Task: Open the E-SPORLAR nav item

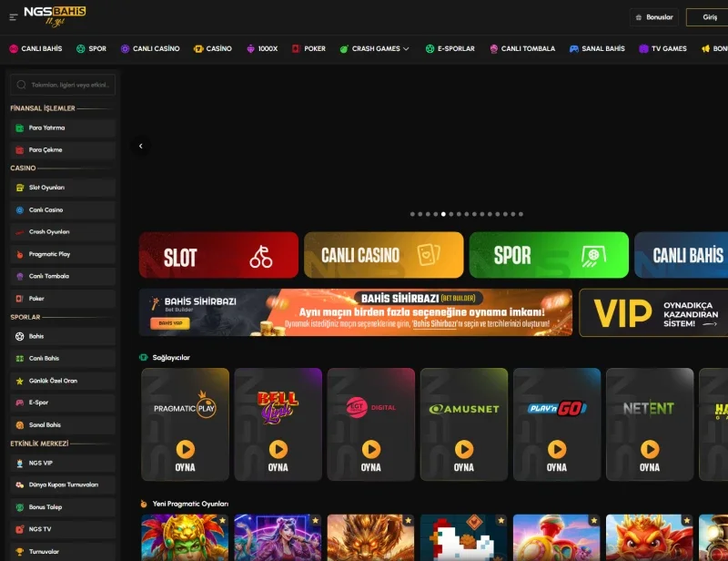Action: [450, 48]
